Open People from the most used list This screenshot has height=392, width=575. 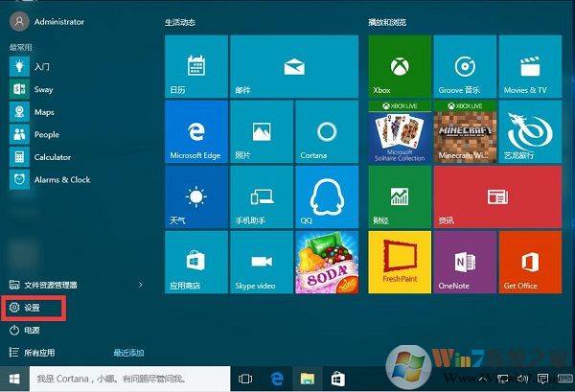[x=34, y=134]
